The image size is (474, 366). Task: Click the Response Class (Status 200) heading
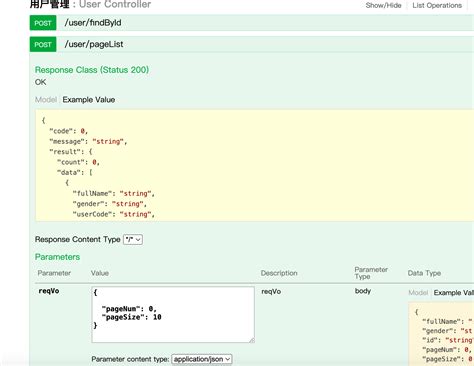[x=92, y=70]
